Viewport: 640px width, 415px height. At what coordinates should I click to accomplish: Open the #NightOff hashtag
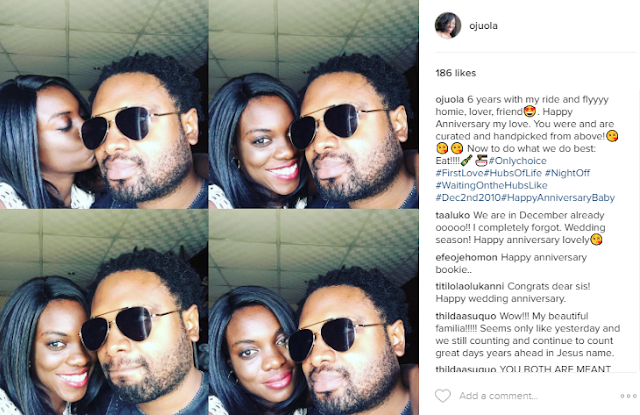[x=567, y=173]
